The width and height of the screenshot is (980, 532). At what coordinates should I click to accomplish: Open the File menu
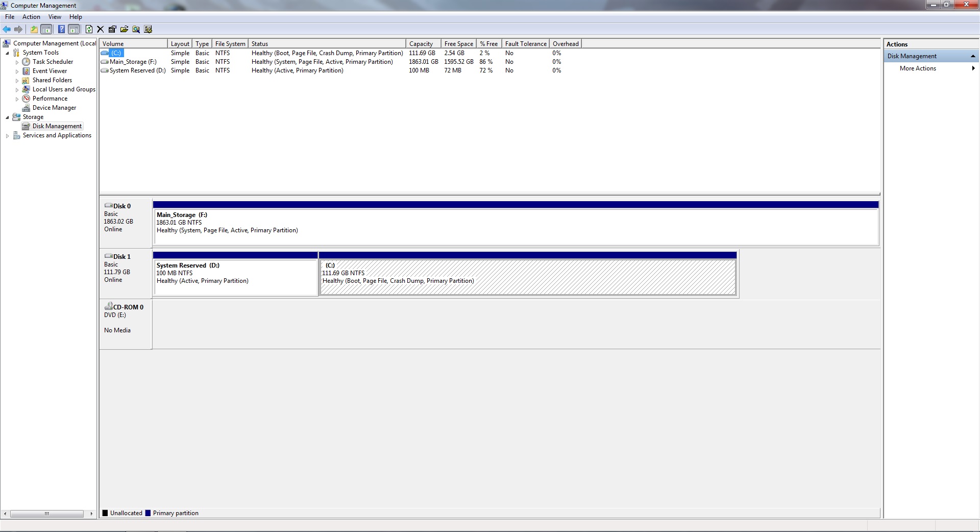(10, 17)
